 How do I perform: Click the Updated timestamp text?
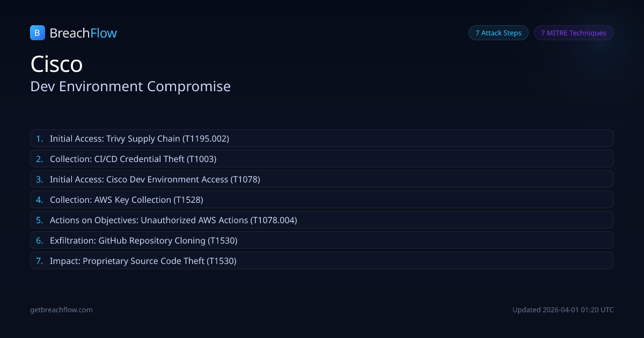[x=563, y=310]
